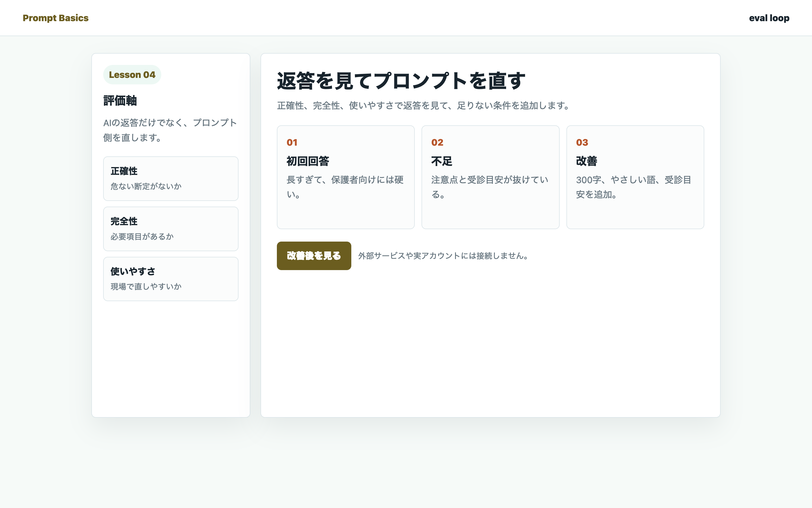Open the eval loop header link
The image size is (812, 508).
click(x=769, y=18)
